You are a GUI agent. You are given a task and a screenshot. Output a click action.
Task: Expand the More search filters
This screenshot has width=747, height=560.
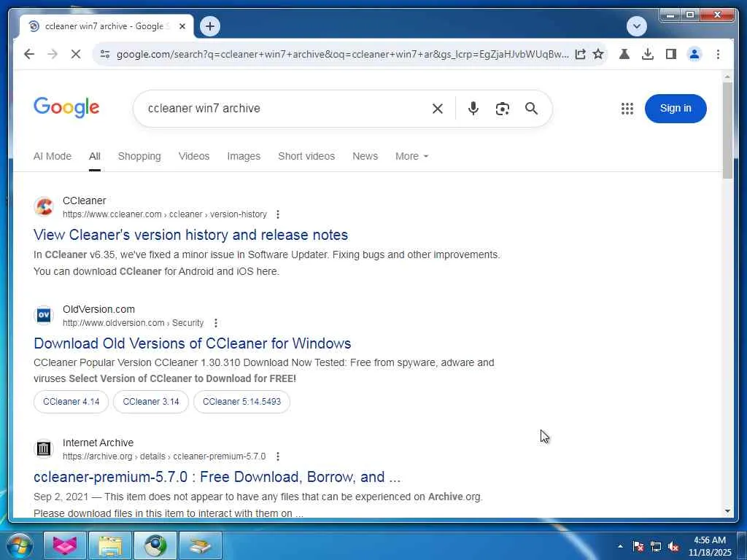click(x=411, y=156)
